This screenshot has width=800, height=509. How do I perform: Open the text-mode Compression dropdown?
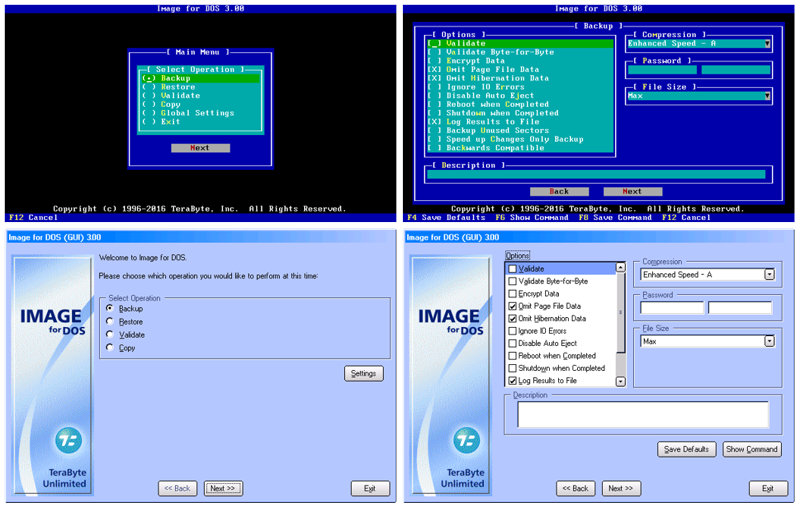(767, 44)
